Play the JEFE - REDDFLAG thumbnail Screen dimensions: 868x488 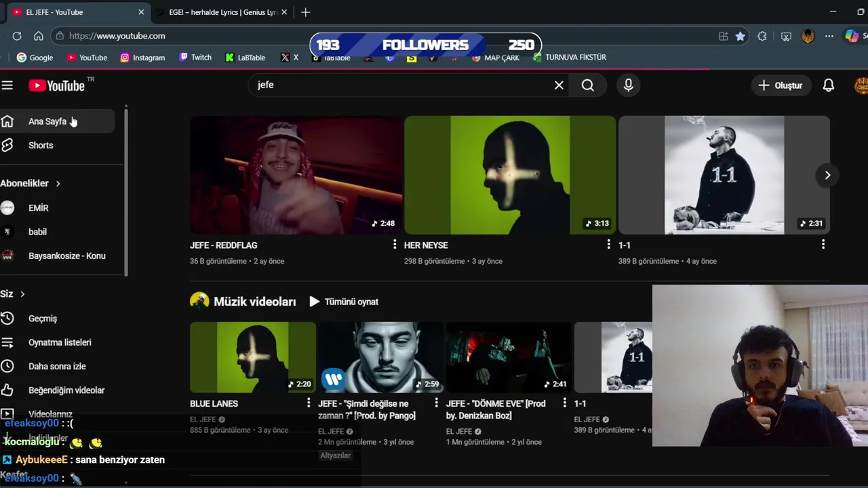[x=296, y=175]
